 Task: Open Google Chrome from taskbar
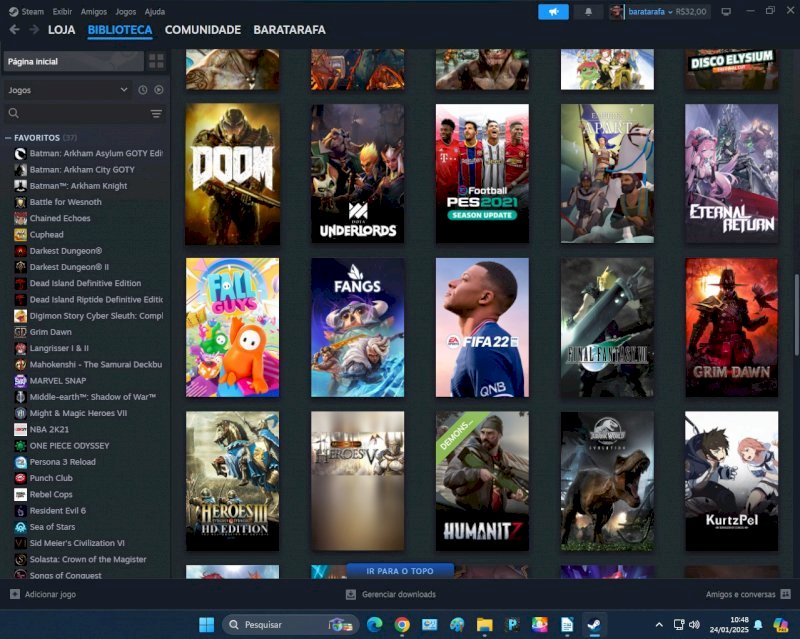tap(402, 624)
